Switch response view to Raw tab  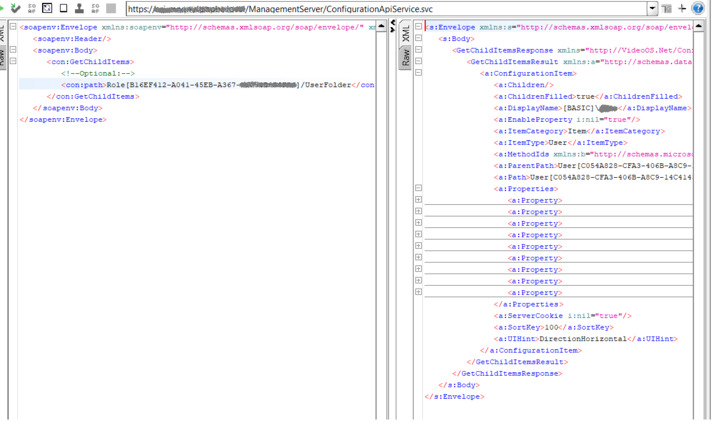pos(406,58)
